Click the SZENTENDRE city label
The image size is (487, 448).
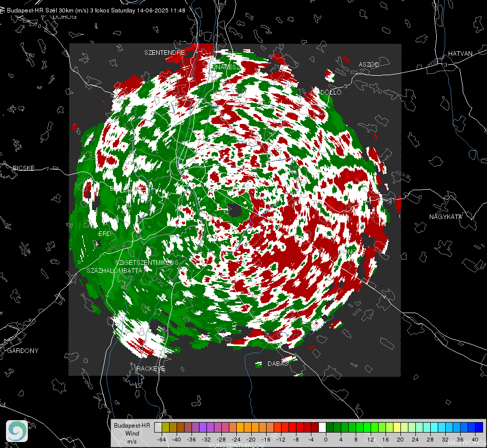pos(165,53)
